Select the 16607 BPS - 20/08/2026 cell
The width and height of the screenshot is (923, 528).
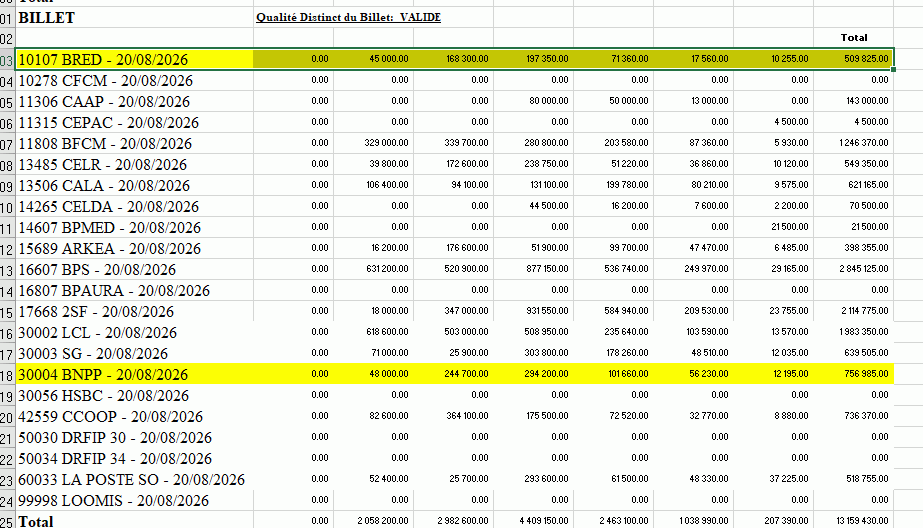coord(135,270)
